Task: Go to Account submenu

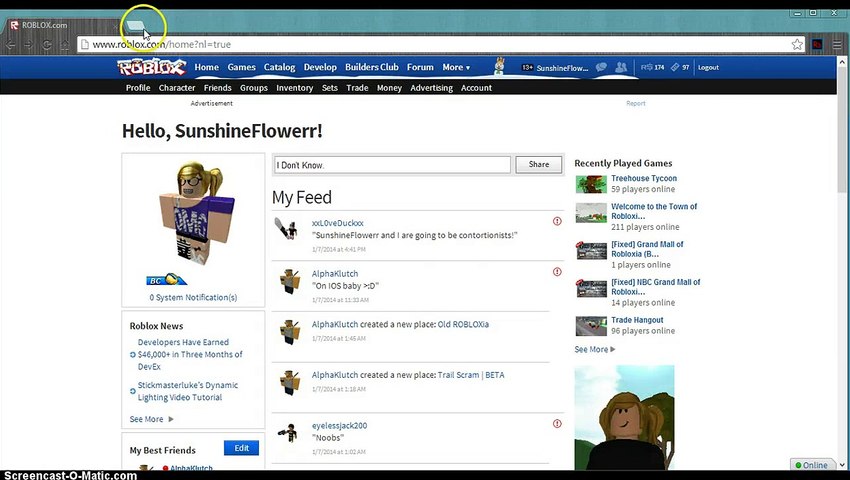Action: 476,87
